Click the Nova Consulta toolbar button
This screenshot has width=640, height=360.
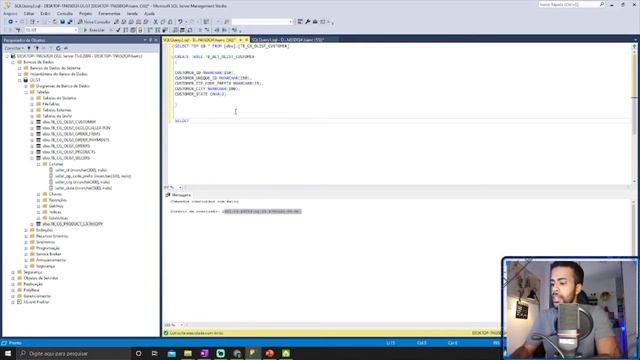point(94,22)
